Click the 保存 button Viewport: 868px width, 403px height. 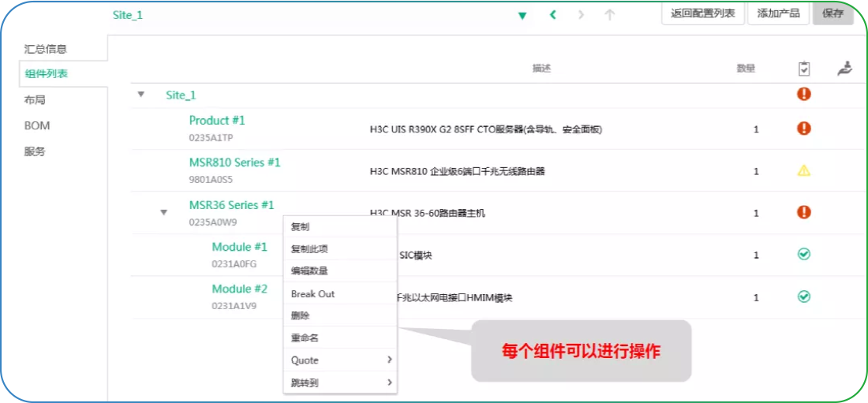click(x=832, y=14)
